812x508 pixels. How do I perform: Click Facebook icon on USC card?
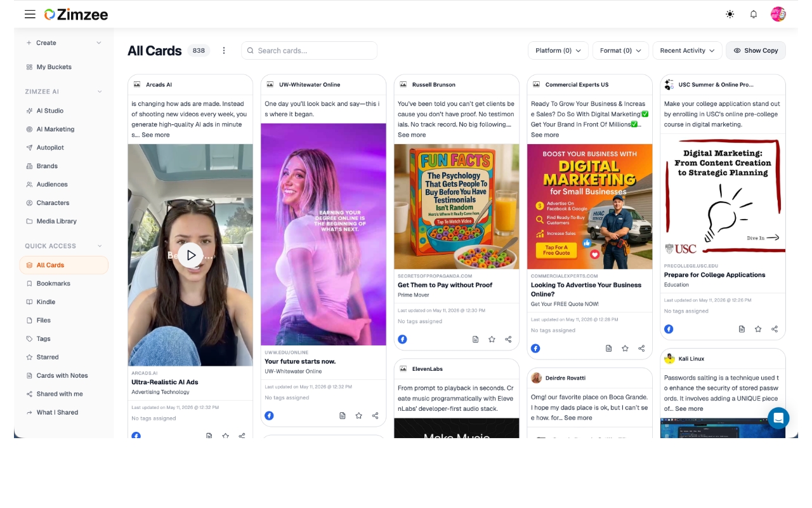coord(669,329)
